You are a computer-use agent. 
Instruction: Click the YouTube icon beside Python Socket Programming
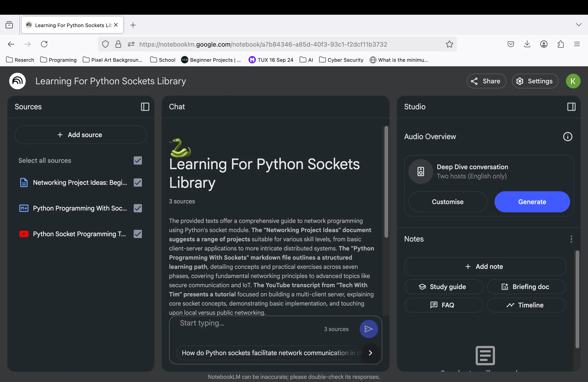click(24, 234)
